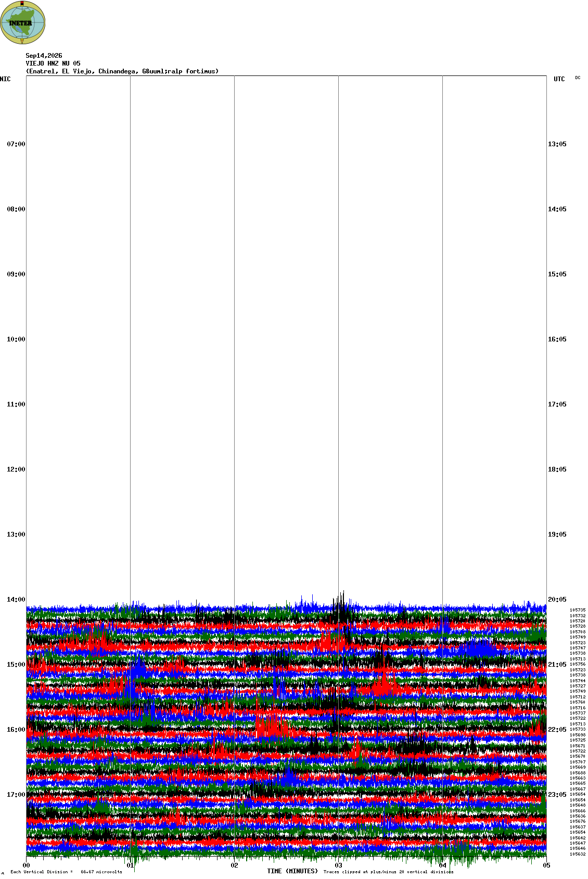Click minute 01 on the time axis
Viewport: 588px width, 879px height.
point(130,865)
